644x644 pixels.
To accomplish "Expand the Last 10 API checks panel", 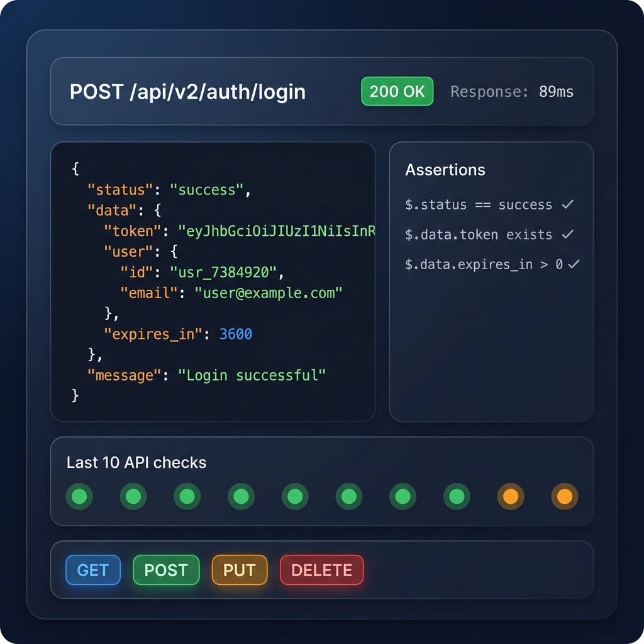I will [x=137, y=462].
